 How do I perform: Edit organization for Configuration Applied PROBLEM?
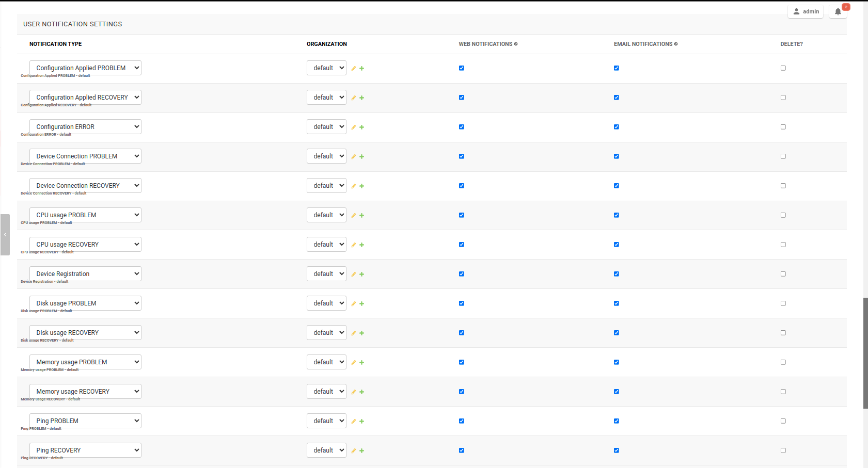click(353, 68)
